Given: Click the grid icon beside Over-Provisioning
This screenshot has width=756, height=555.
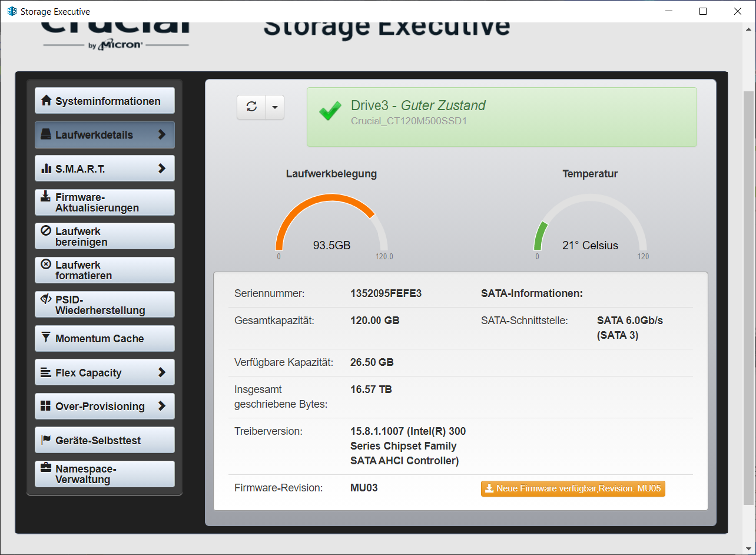Looking at the screenshot, I should tap(46, 406).
